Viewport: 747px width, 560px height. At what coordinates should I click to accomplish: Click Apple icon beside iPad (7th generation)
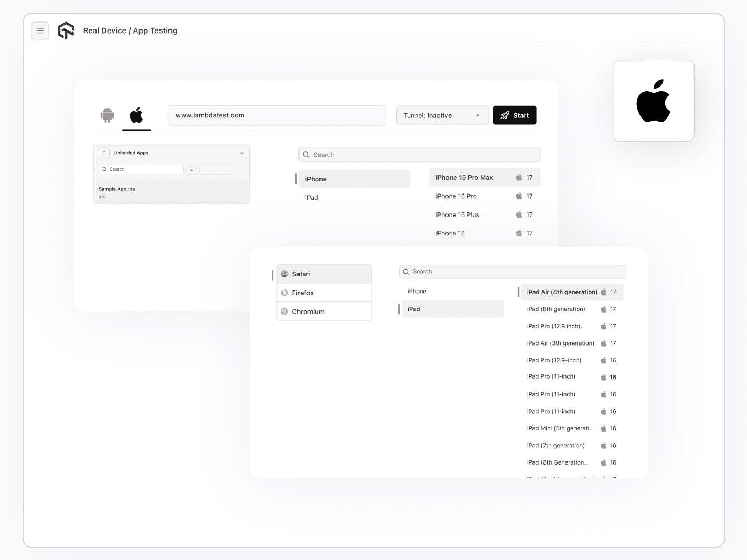[x=603, y=445]
